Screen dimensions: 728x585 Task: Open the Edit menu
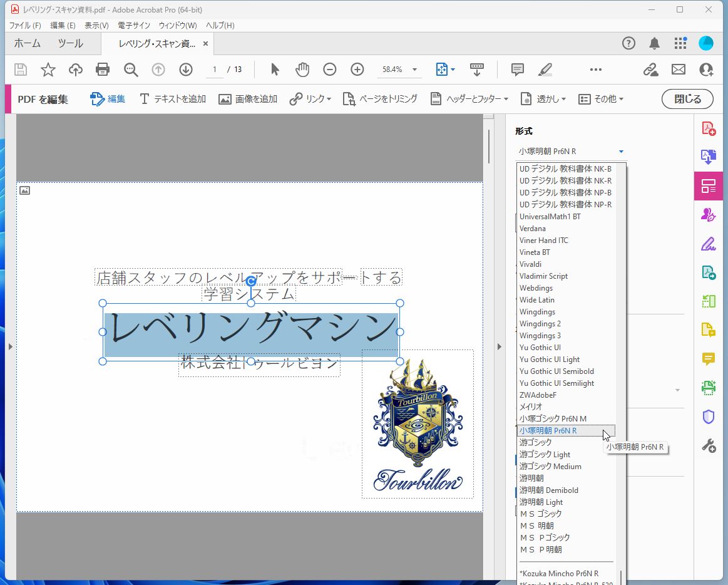pyautogui.click(x=63, y=26)
